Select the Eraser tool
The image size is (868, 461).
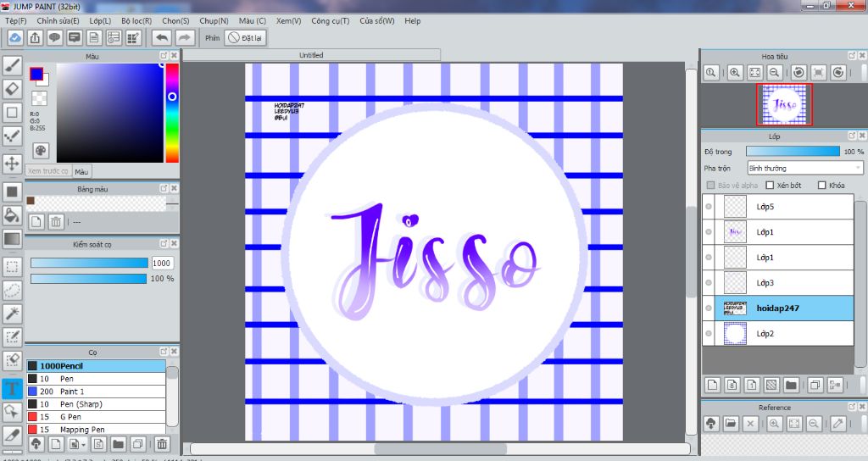[12, 88]
